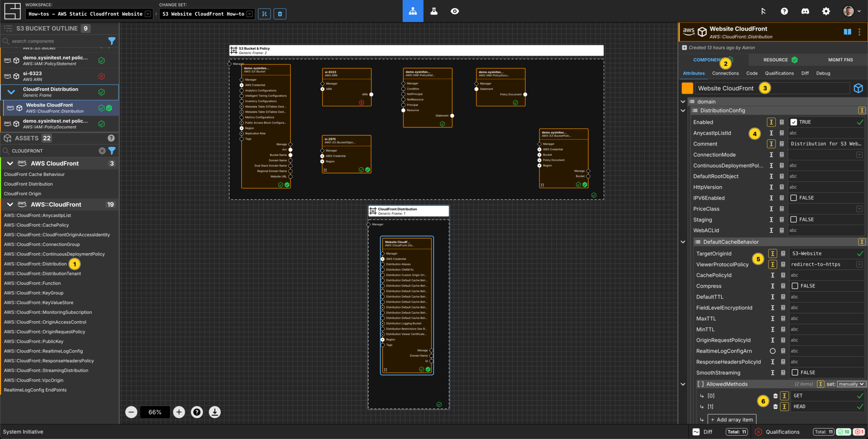This screenshot has width=868, height=439.
Task: Delete change set with trash icon
Action: click(280, 14)
